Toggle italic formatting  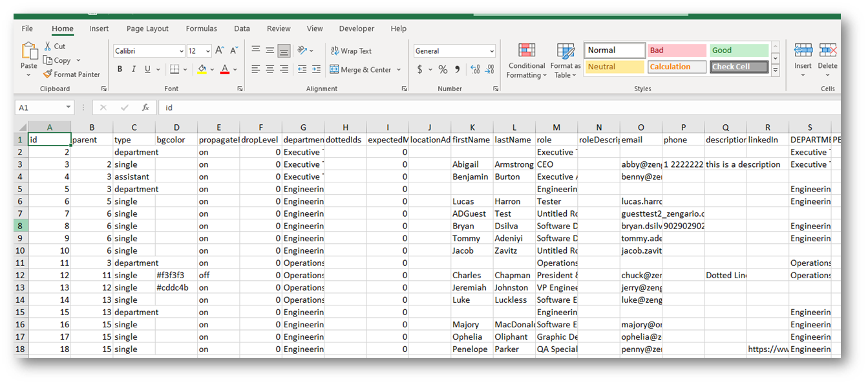coord(134,69)
